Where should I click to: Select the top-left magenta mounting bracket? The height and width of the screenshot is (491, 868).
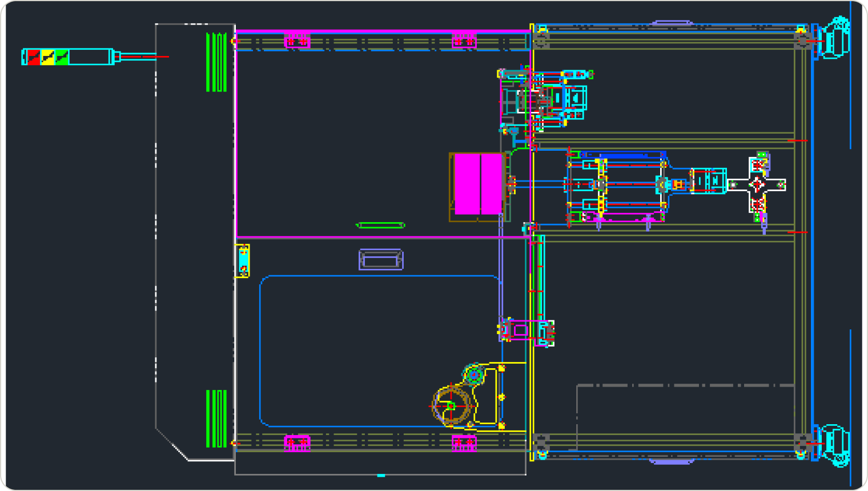pos(297,41)
